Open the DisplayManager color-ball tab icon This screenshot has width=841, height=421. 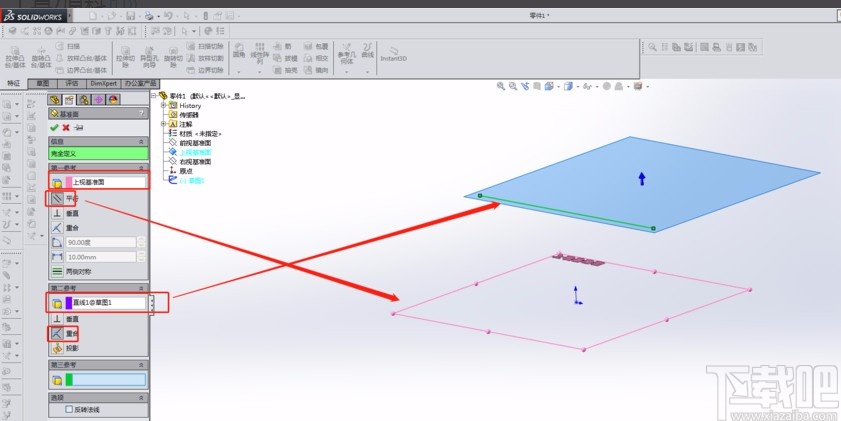coord(113,100)
